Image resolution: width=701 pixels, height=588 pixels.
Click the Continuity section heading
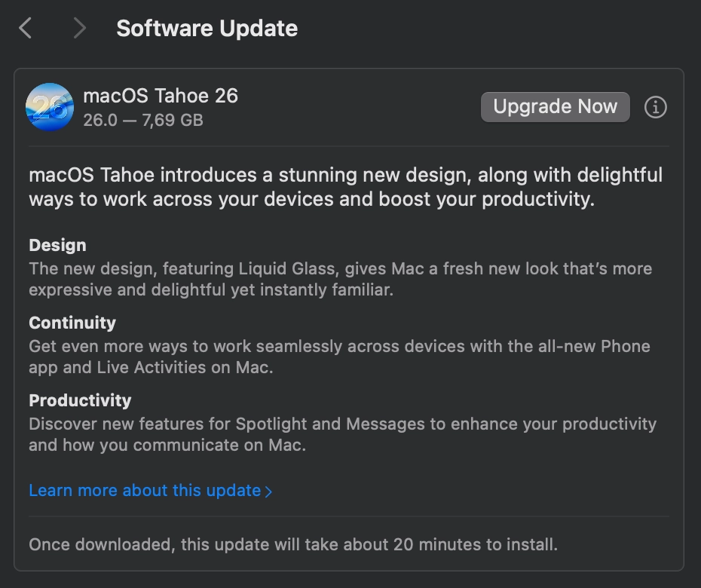72,323
